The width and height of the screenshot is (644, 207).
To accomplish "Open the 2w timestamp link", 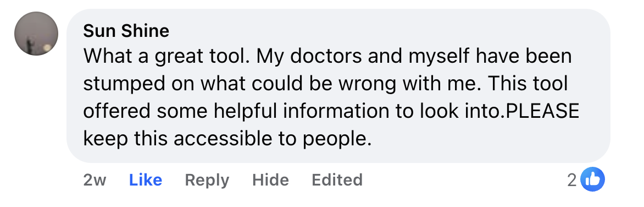I will [95, 180].
